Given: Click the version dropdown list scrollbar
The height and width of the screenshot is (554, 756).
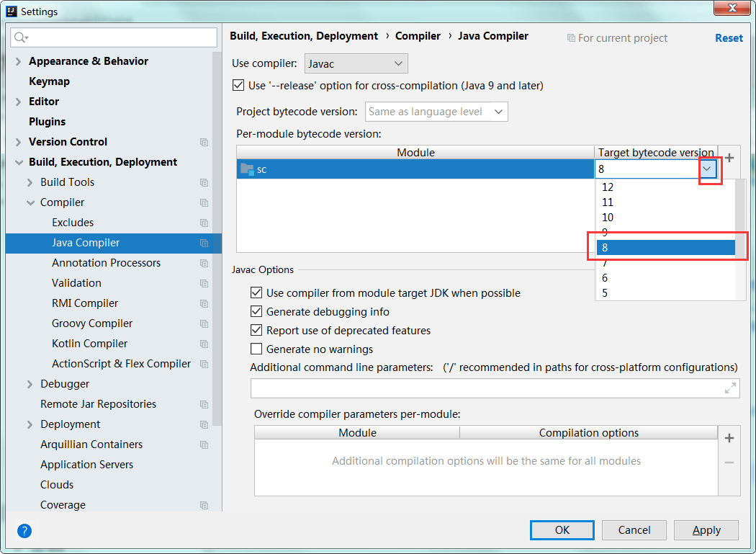Looking at the screenshot, I should pos(741,220).
